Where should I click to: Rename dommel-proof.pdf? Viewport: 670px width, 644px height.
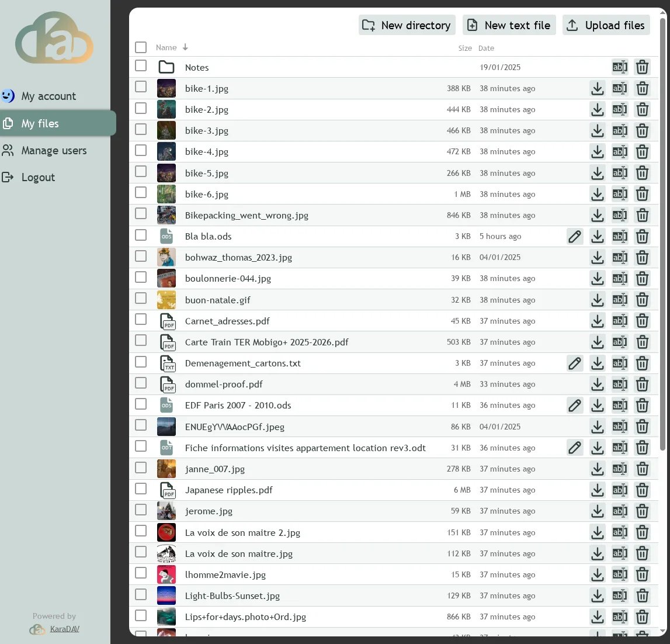click(x=620, y=384)
